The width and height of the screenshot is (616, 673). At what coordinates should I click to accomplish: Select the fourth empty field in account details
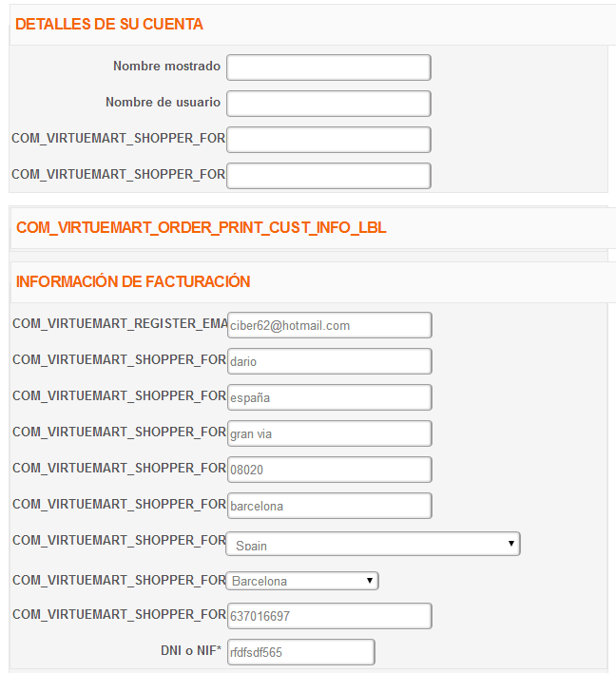pos(328,176)
